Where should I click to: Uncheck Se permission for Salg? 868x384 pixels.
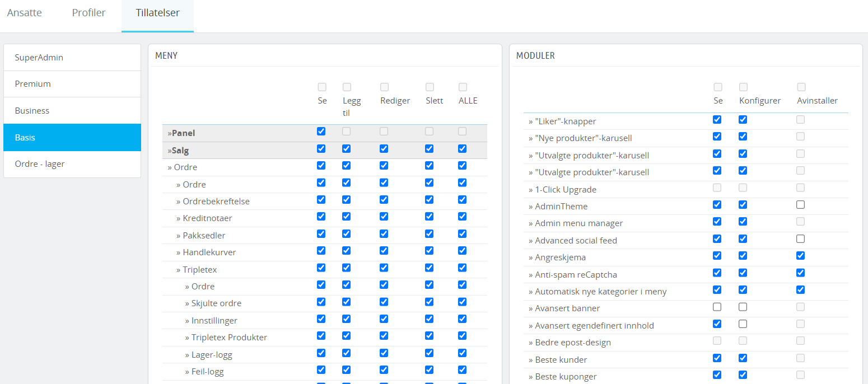[321, 148]
